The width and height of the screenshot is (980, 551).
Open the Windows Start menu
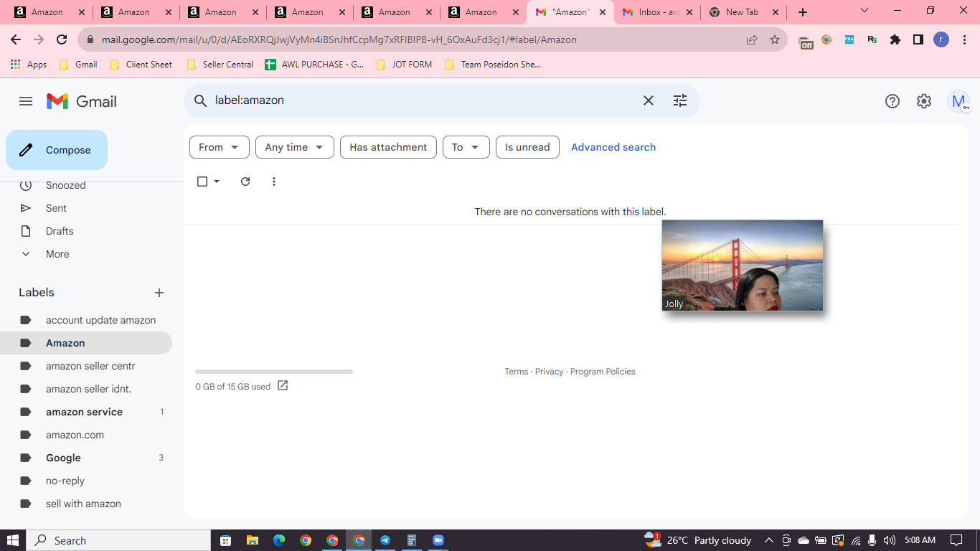tap(13, 540)
